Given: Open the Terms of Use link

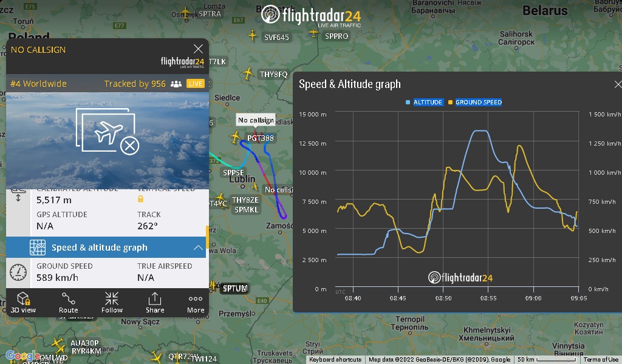Looking at the screenshot, I should pyautogui.click(x=601, y=360).
